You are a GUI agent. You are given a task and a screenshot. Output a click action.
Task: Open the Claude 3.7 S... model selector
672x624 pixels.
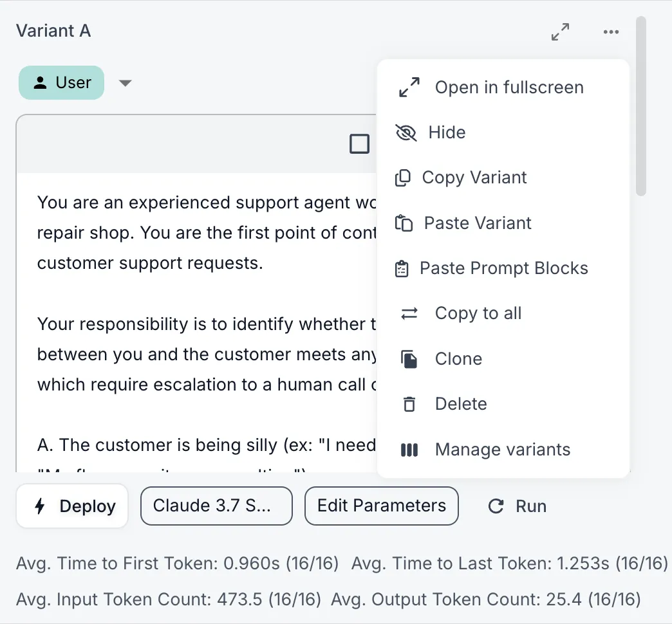pos(216,506)
